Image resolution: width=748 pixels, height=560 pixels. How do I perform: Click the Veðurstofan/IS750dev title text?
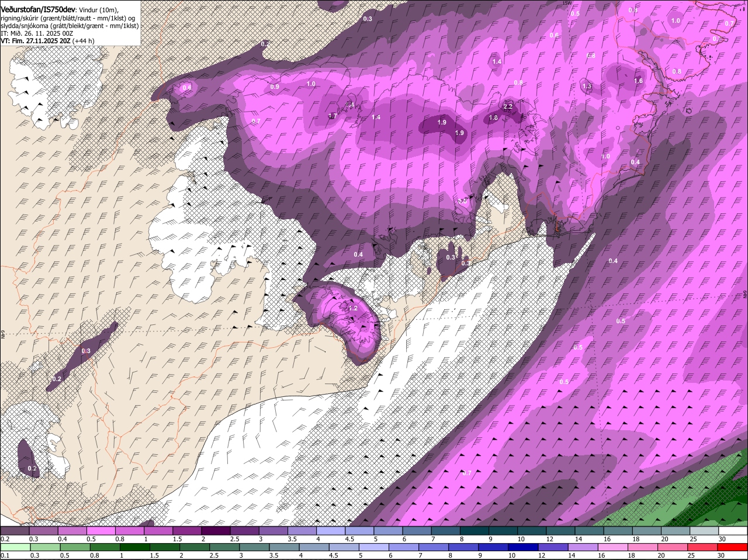tap(38, 10)
